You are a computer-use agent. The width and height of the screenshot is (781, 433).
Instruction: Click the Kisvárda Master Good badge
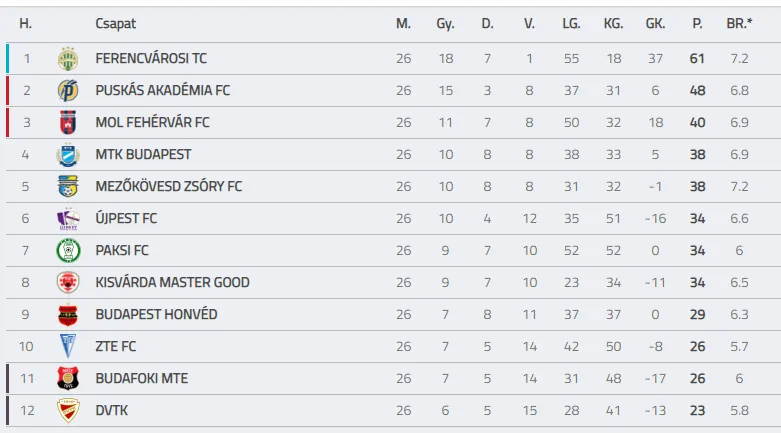pyautogui.click(x=68, y=283)
